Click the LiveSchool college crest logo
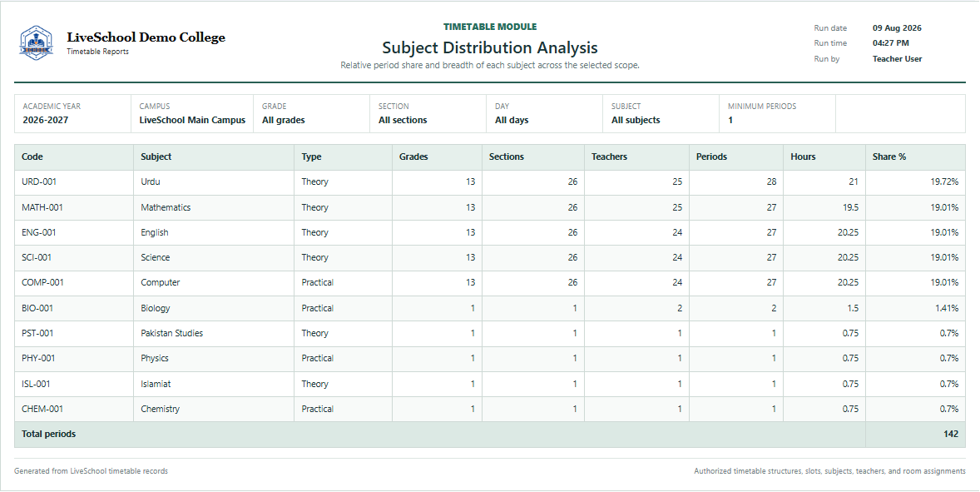The width and height of the screenshot is (980, 492). [37, 43]
